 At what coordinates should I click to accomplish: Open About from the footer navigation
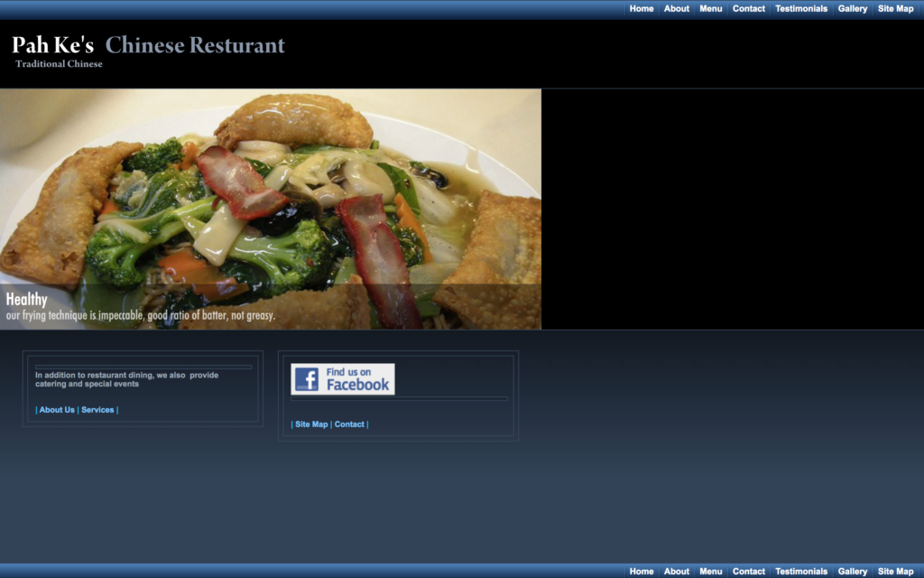[677, 572]
